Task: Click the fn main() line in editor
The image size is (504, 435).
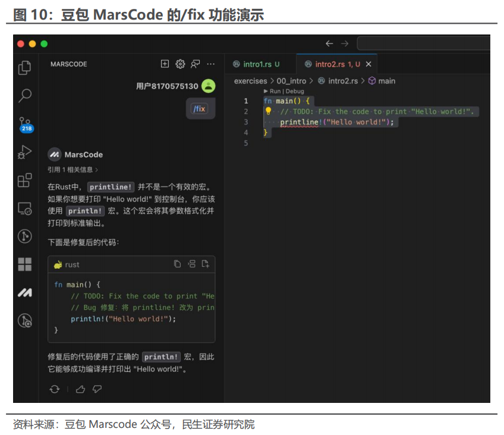Action: (286, 101)
